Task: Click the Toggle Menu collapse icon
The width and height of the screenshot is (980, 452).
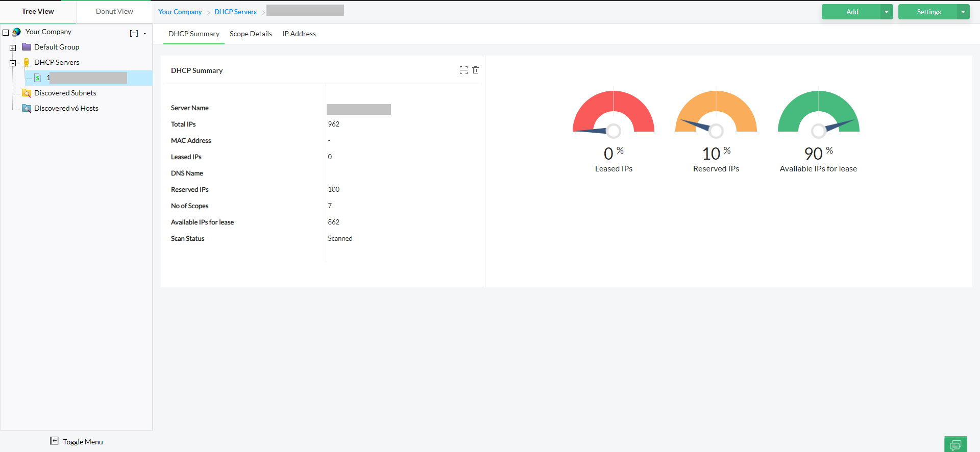Action: click(54, 441)
